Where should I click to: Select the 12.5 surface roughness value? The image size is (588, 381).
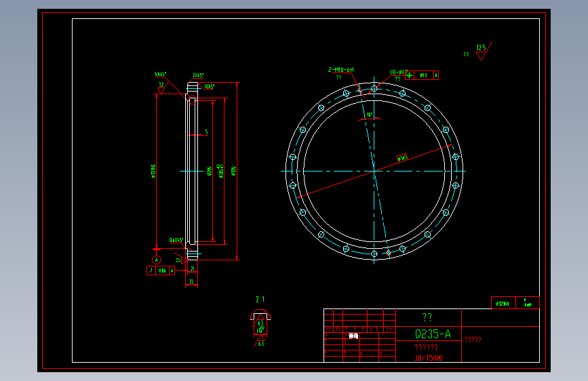481,47
